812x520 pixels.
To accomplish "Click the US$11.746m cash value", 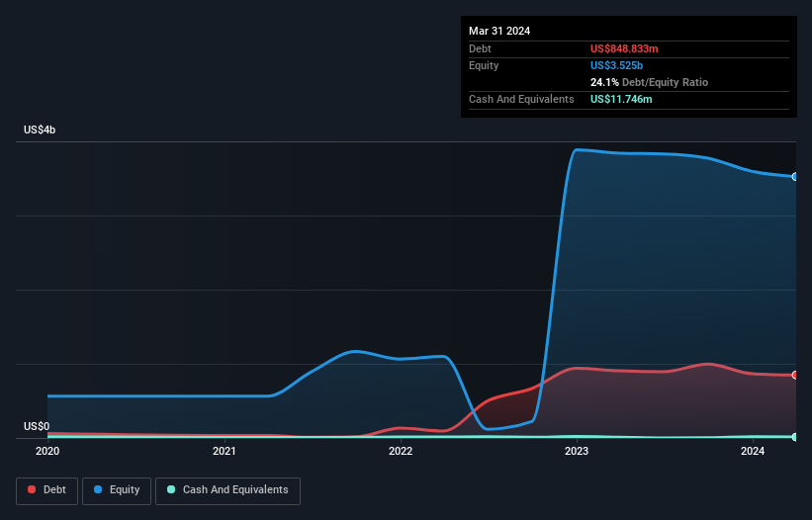I will 621,99.
